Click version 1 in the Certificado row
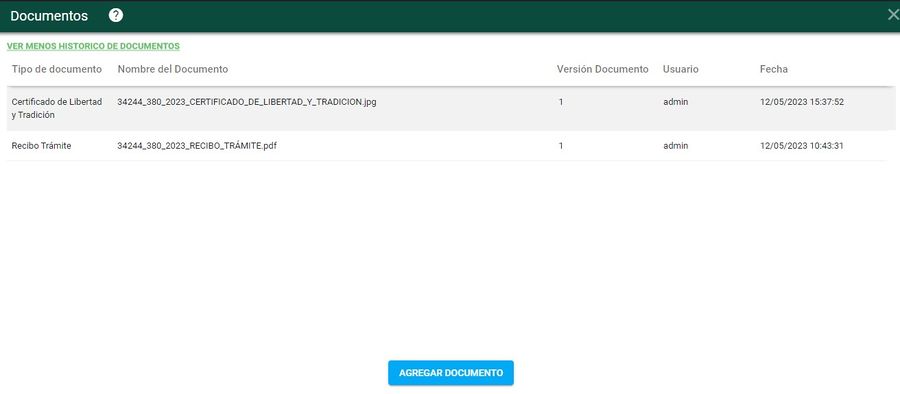The image size is (900, 394). [x=561, y=102]
